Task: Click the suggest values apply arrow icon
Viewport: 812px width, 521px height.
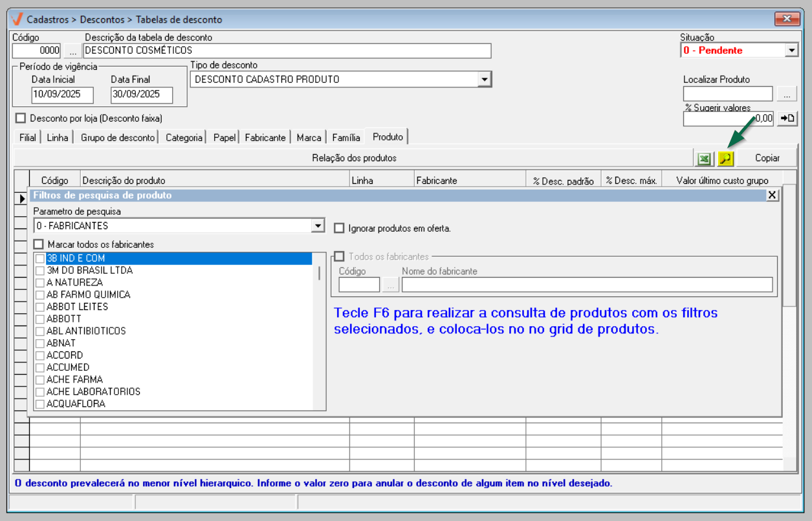Action: pos(787,118)
